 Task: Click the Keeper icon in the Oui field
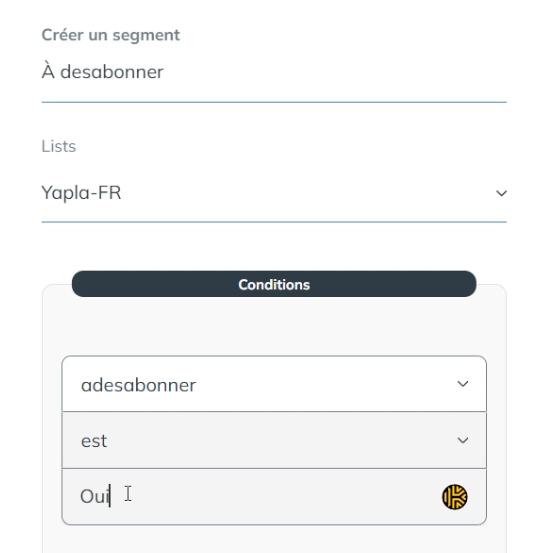tap(455, 497)
